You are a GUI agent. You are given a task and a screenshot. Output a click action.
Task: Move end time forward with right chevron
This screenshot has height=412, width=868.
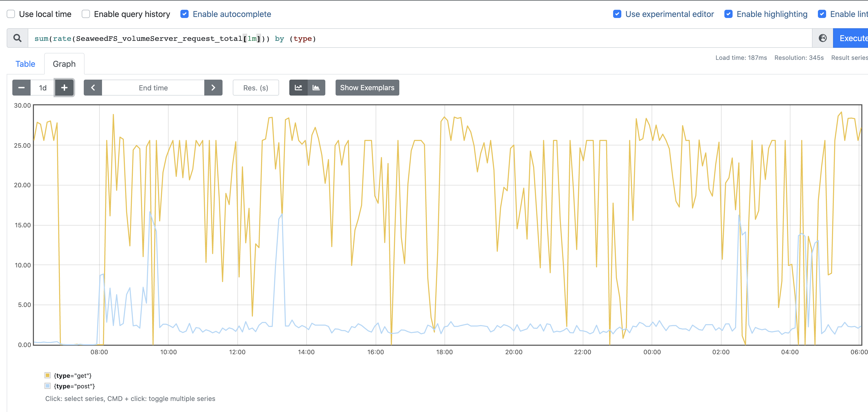(x=213, y=88)
